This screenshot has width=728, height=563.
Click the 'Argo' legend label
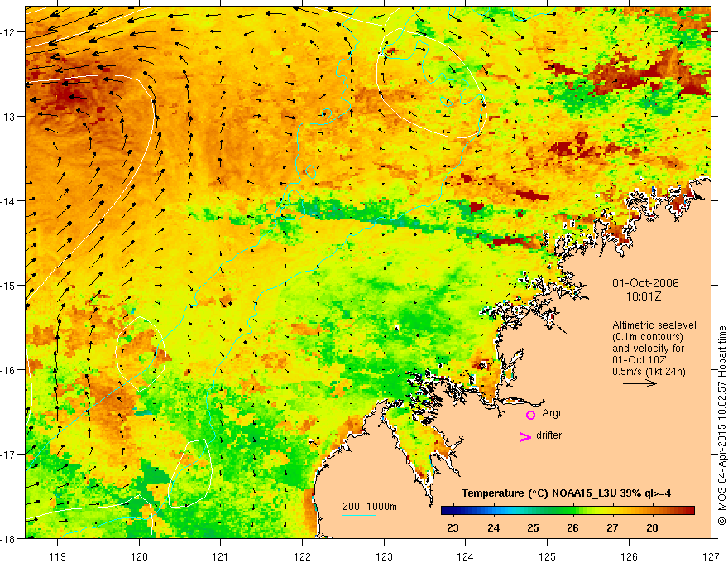[553, 413]
